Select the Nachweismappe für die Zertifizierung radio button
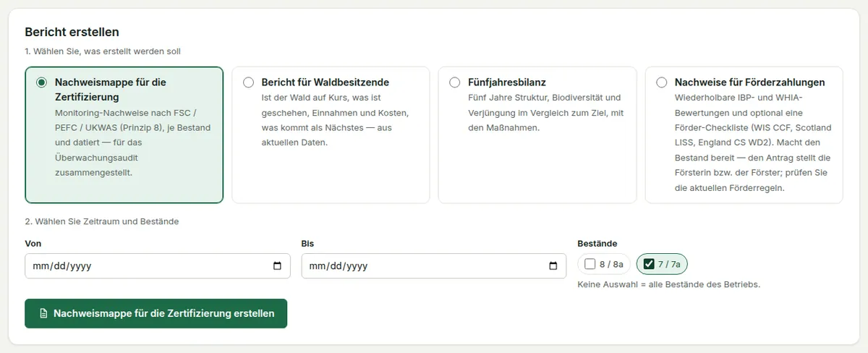Screen dimensions: 868x353 coord(42,82)
